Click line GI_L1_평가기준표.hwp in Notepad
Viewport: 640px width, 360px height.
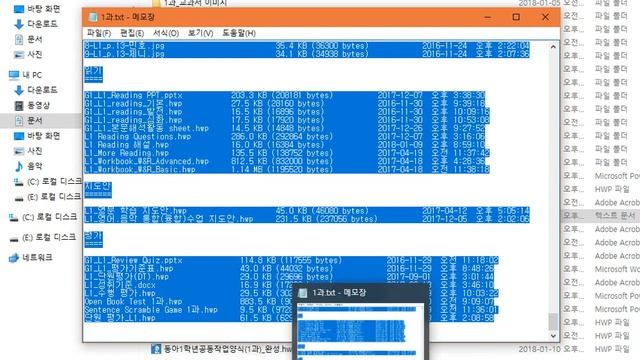point(289,269)
